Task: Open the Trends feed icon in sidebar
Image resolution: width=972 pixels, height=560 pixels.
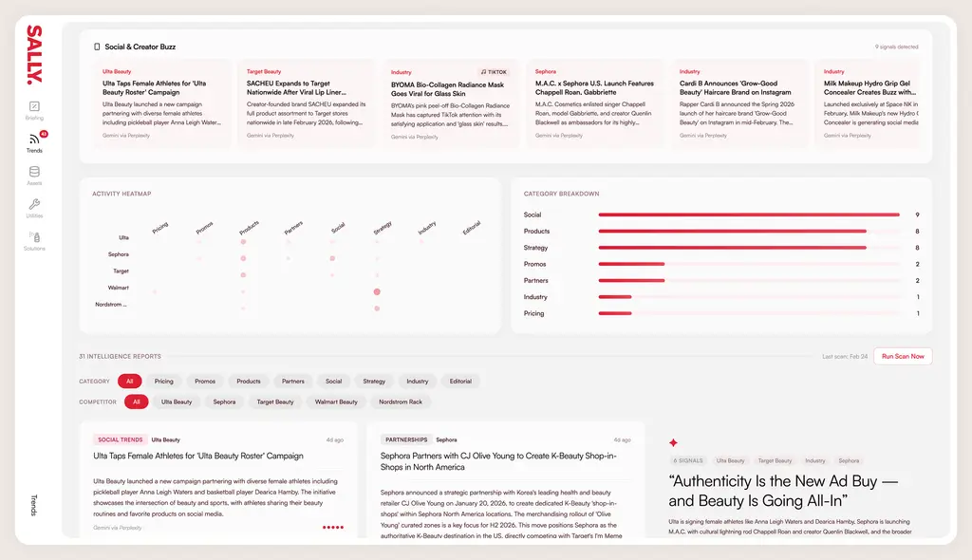Action: pyautogui.click(x=34, y=140)
